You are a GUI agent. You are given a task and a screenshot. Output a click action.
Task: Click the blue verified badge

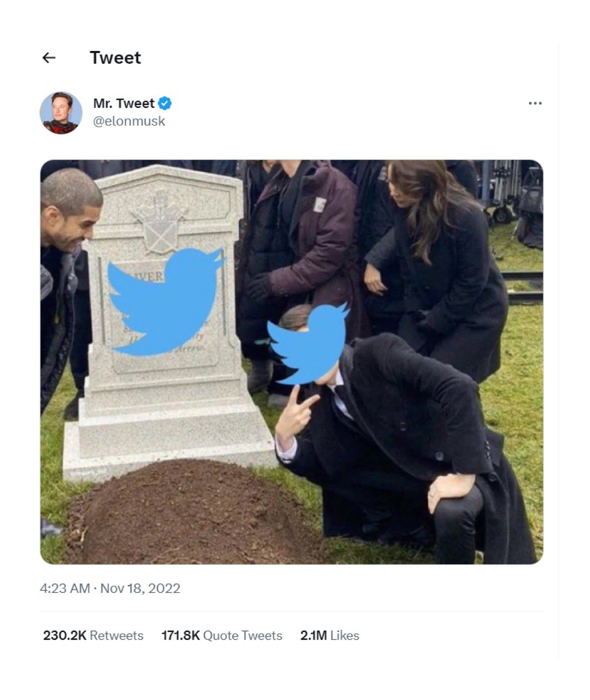(x=165, y=103)
